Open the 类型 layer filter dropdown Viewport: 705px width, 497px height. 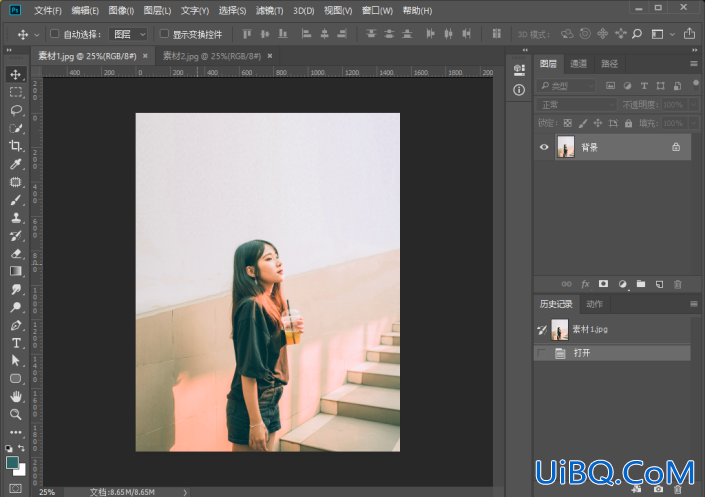click(x=566, y=85)
